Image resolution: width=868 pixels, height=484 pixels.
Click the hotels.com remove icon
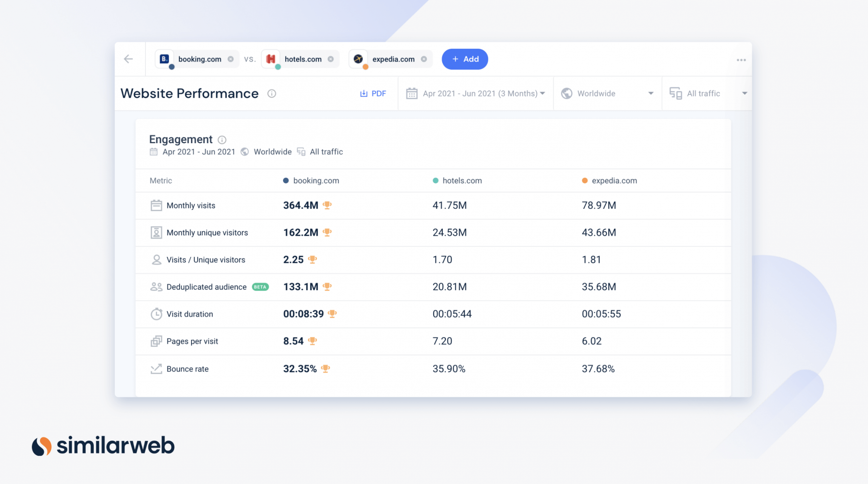(332, 59)
